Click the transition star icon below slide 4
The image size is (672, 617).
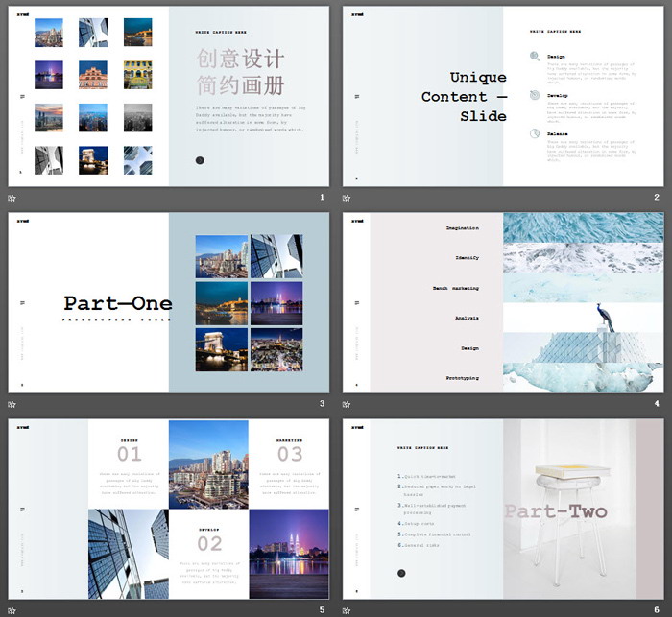point(348,404)
